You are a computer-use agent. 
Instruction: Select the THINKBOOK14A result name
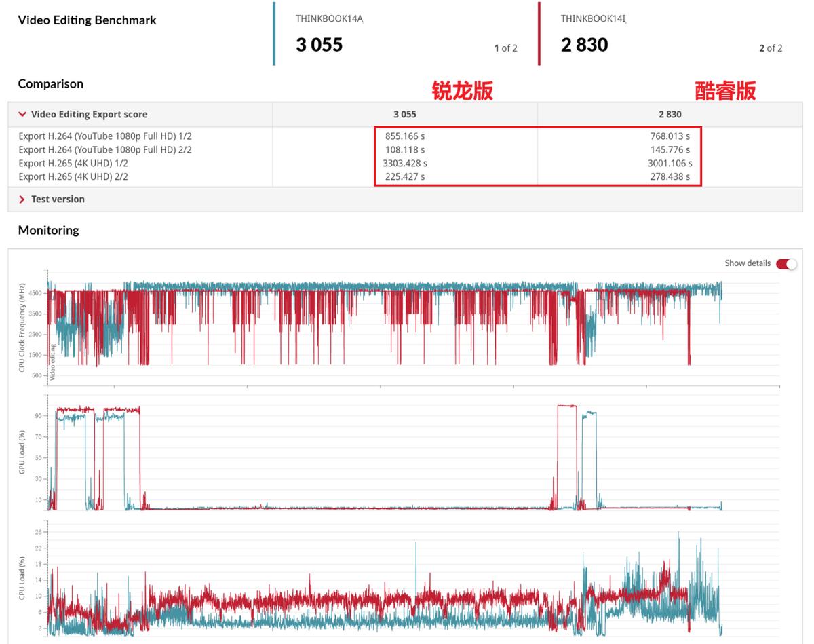click(x=329, y=19)
